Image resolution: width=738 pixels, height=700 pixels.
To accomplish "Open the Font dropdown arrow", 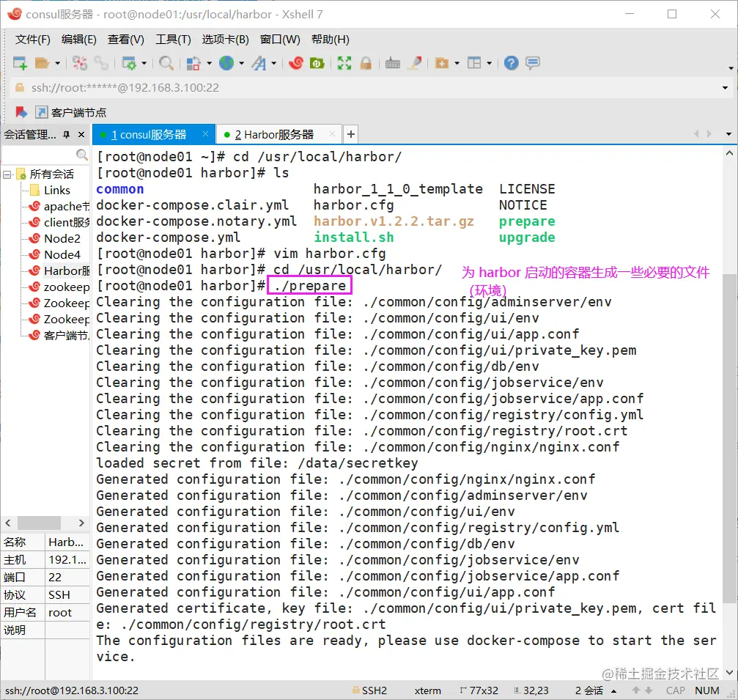I will coord(273,62).
